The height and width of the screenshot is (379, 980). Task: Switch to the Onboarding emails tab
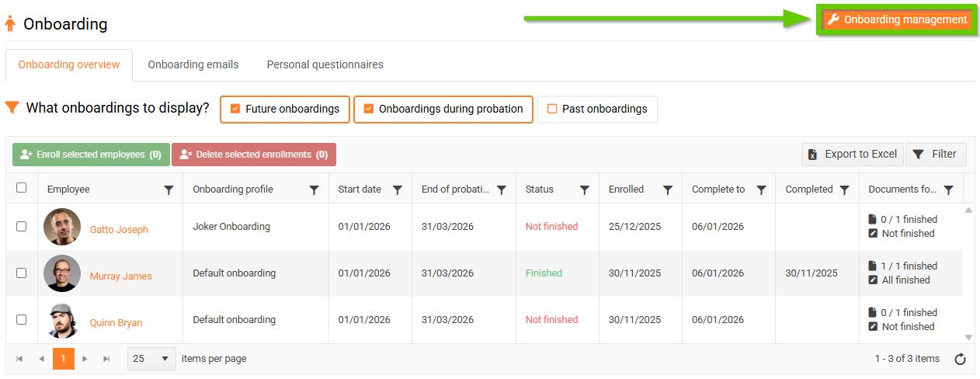tap(193, 64)
